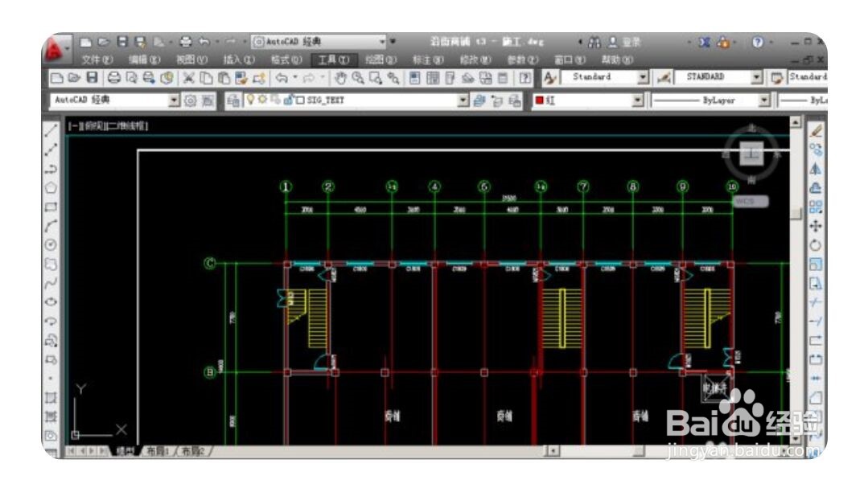This screenshot has width=868, height=480.
Task: Click Copy icon in standard toolbar
Action: pyautogui.click(x=206, y=78)
